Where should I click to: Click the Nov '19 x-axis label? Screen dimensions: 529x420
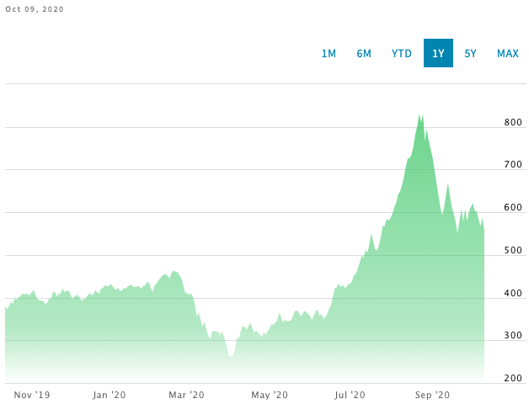pos(33,394)
